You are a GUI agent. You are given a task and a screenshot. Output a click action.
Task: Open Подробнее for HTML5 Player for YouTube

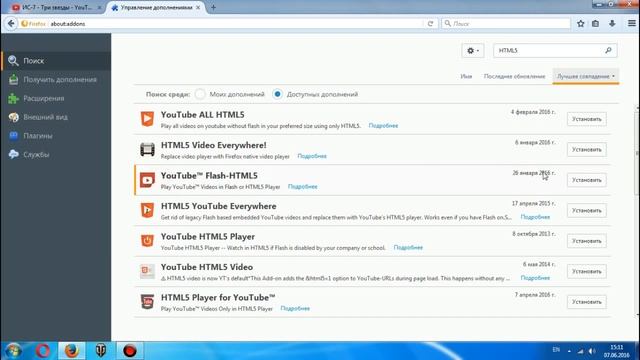pos(295,309)
